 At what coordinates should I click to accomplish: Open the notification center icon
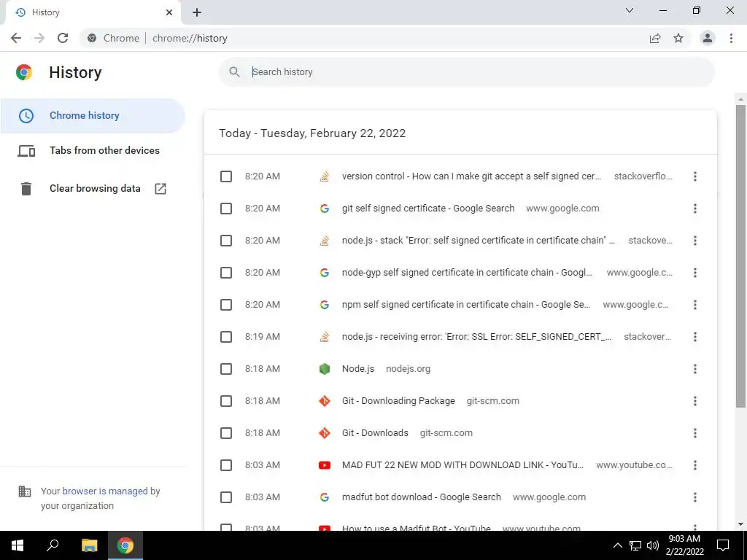723,545
